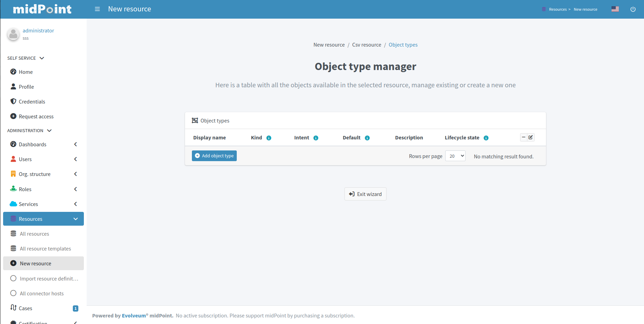This screenshot has width=644, height=324.
Task: Expand the Self Service section
Action: pyautogui.click(x=42, y=58)
